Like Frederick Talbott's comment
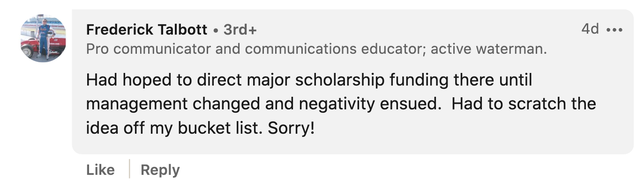Image resolution: width=644 pixels, height=187 pixels. click(100, 170)
